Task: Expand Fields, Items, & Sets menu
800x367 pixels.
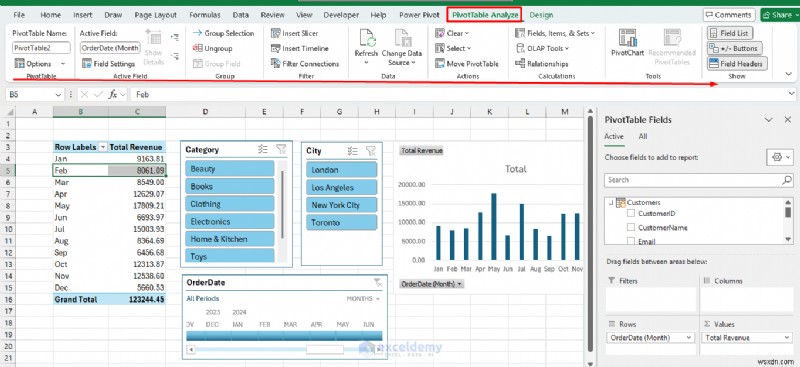Action: tap(555, 33)
